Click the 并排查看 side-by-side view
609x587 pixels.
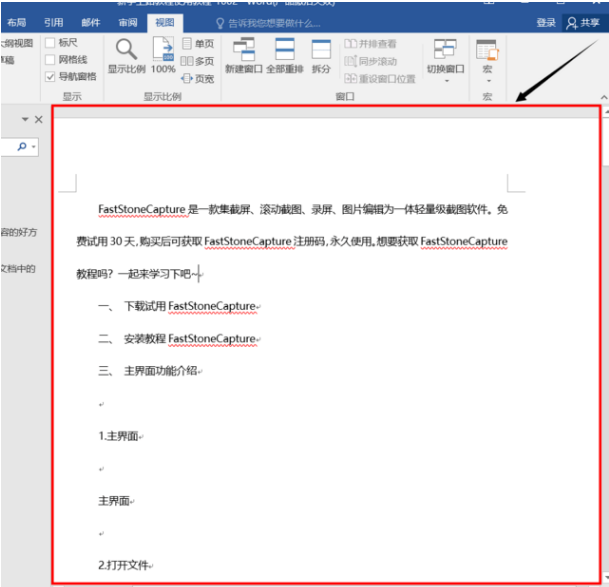tap(370, 44)
